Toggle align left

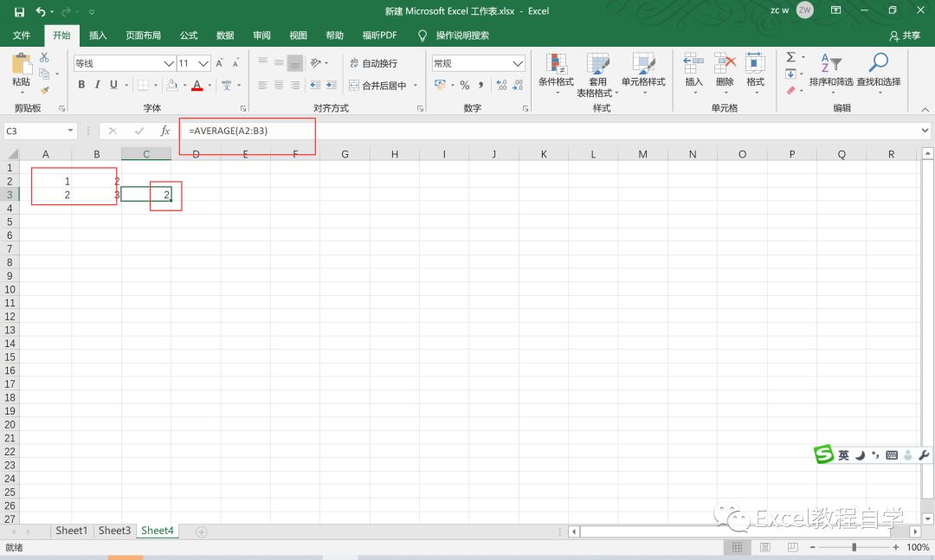(x=263, y=86)
